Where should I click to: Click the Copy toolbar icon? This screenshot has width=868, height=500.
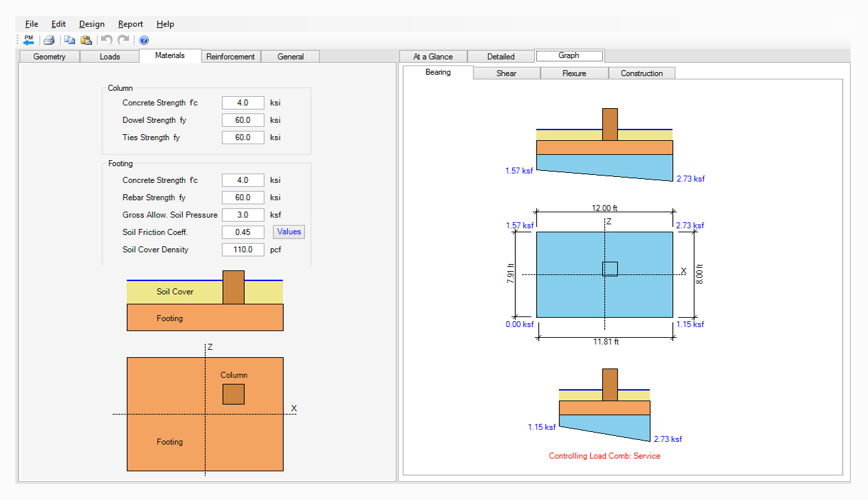(x=69, y=40)
